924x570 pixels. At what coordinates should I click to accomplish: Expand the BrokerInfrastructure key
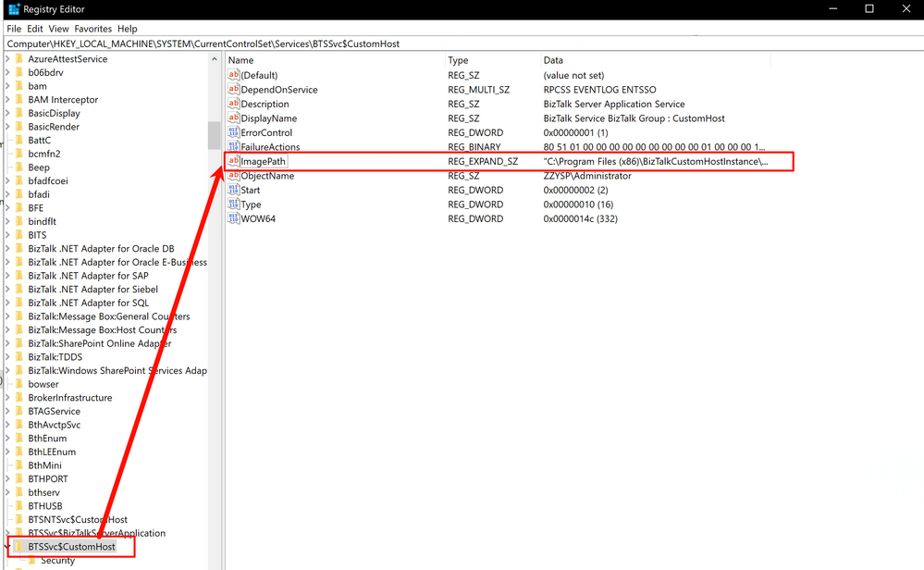tap(7, 398)
